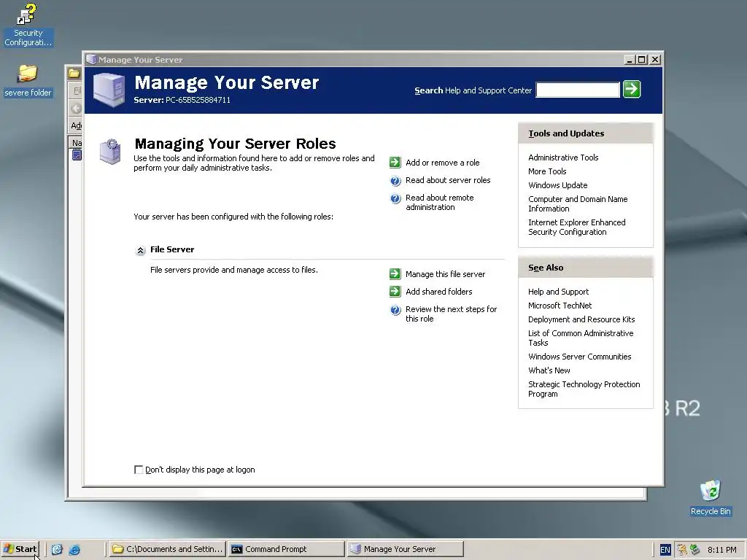This screenshot has width=747, height=560.
Task: Click the Managing Your Server Roles gear icon
Action: [x=110, y=152]
